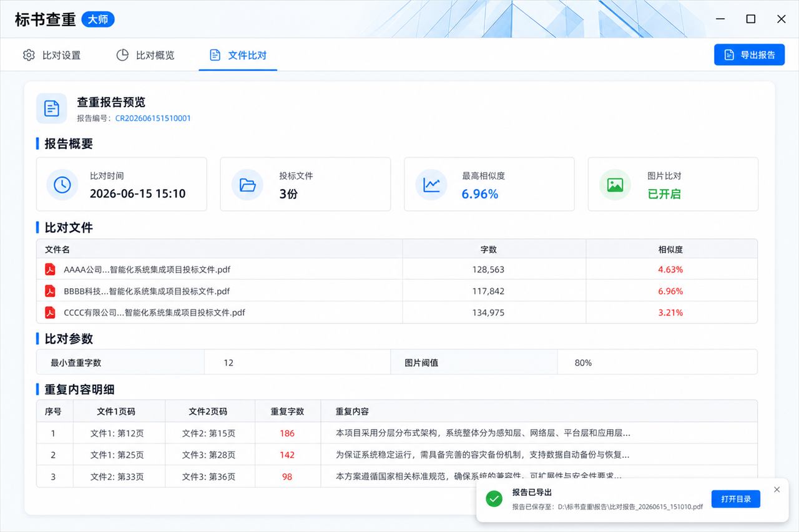Click PDF icon of CCCC有限公司 file
This screenshot has width=799, height=532.
tap(50, 312)
